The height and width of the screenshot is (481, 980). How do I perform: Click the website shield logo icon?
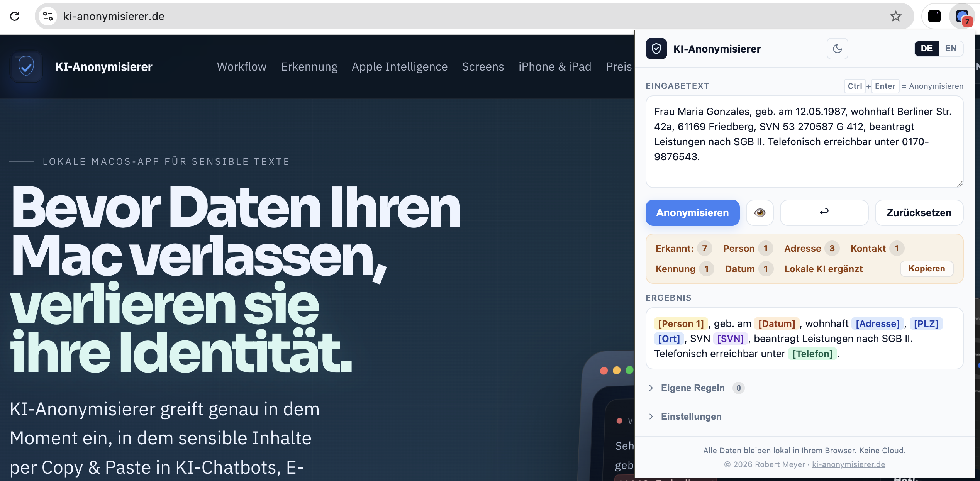tap(26, 66)
